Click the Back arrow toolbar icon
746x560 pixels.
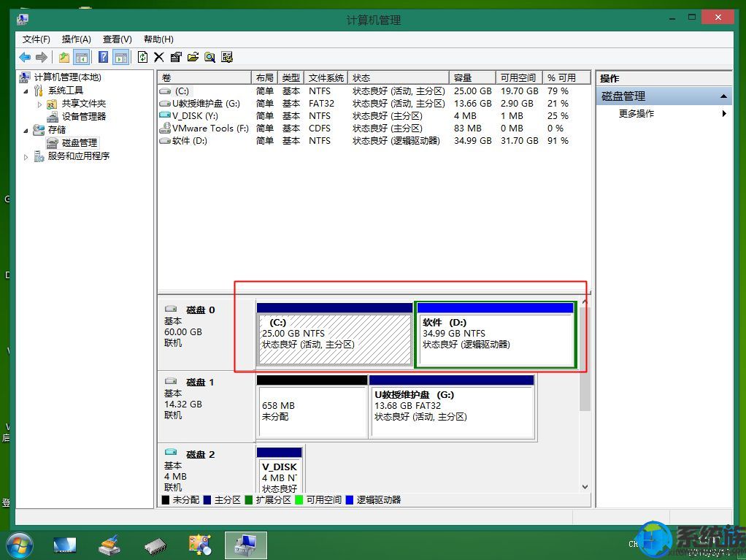(x=25, y=58)
